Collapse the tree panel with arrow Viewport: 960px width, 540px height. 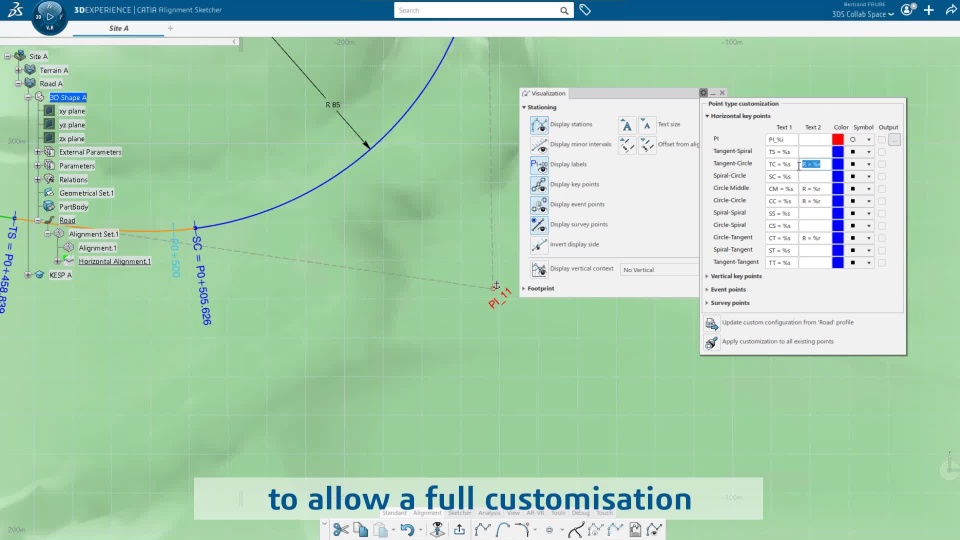[234, 42]
